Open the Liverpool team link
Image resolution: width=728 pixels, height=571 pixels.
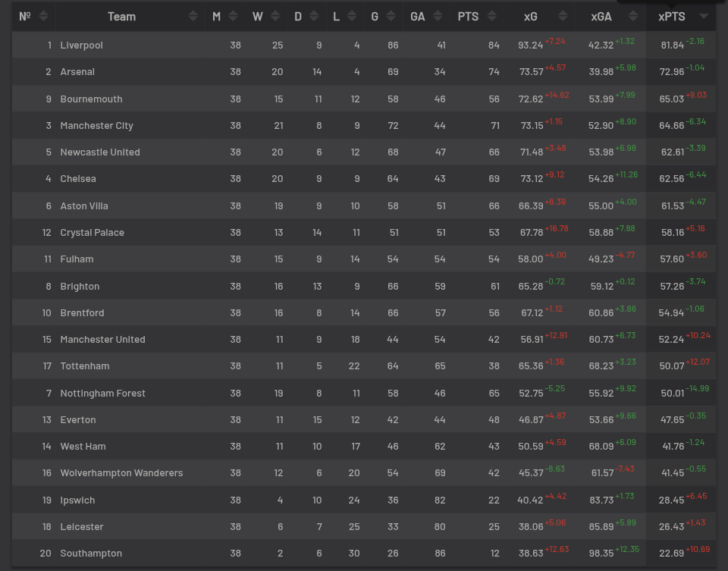81,45
